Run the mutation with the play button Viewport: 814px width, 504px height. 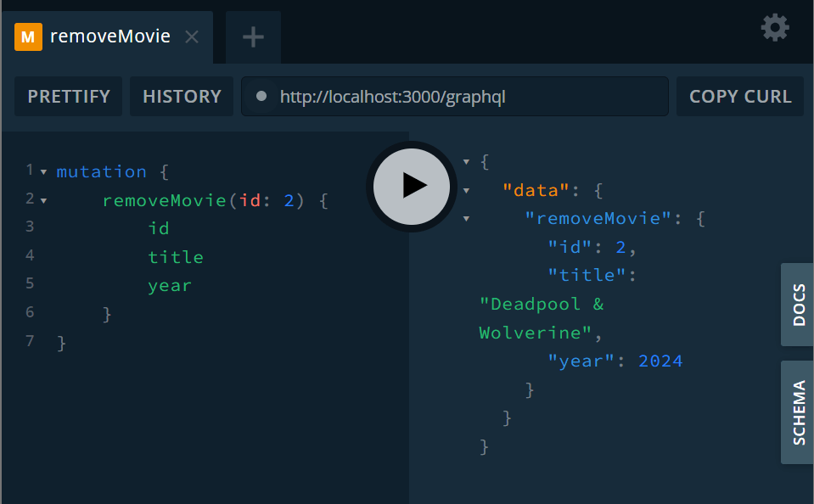tap(412, 187)
